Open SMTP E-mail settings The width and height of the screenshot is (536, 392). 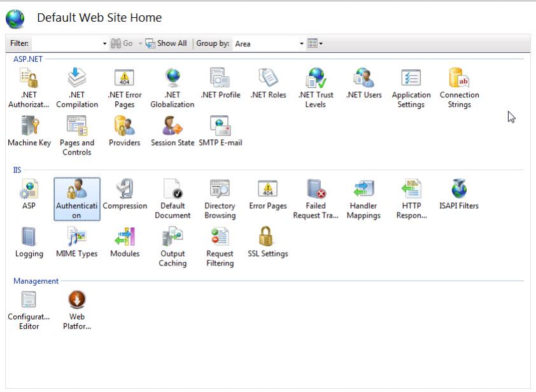pyautogui.click(x=220, y=131)
